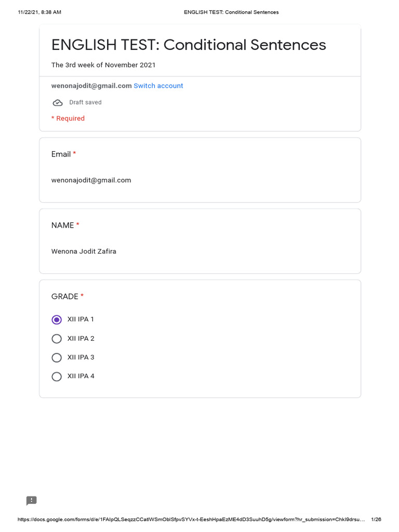Click the XII IPA 2 label text
Screen dimensions: 399x532
81,339
